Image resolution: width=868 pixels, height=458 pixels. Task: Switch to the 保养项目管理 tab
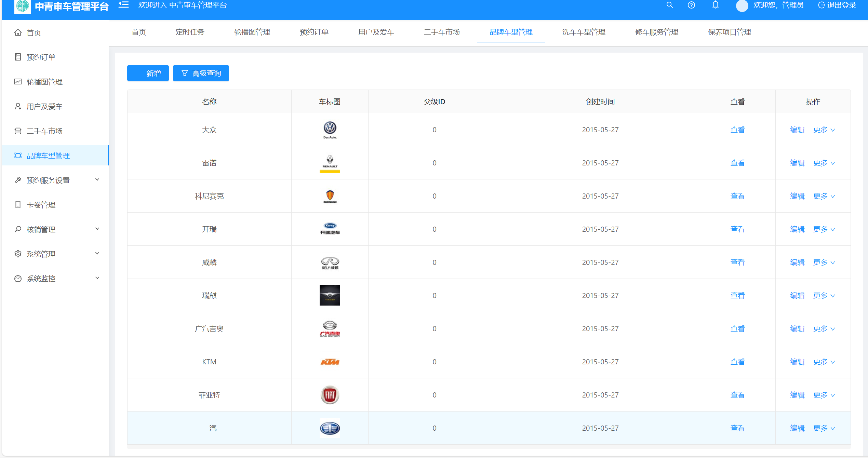click(729, 32)
